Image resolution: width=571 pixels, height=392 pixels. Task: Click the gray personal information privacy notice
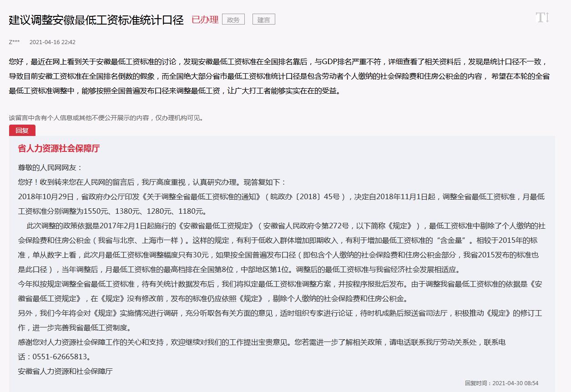(x=106, y=118)
